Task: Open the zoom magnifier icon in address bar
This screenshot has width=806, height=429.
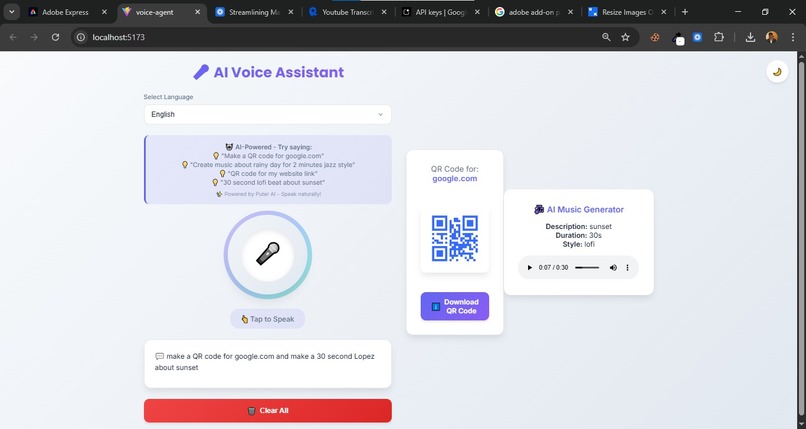Action: pyautogui.click(x=607, y=37)
